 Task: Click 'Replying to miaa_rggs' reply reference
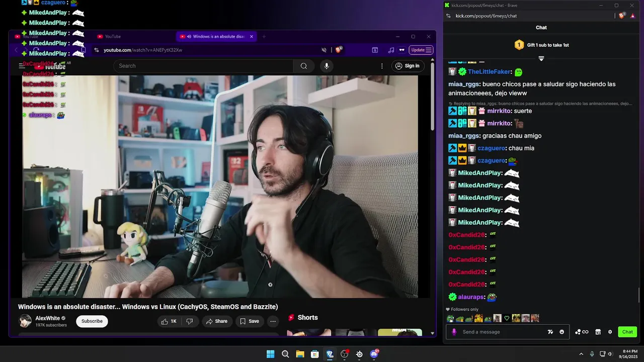coord(540,104)
